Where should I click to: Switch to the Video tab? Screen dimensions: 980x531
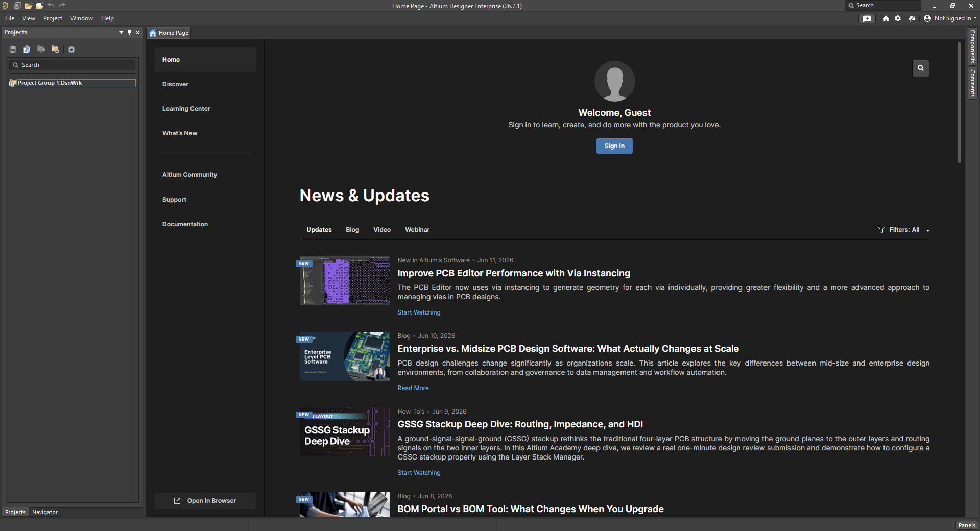(x=382, y=230)
